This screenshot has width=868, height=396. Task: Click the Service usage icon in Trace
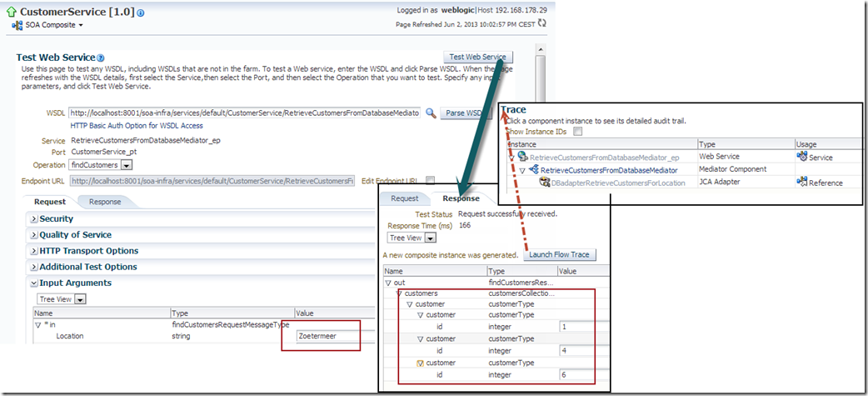802,157
